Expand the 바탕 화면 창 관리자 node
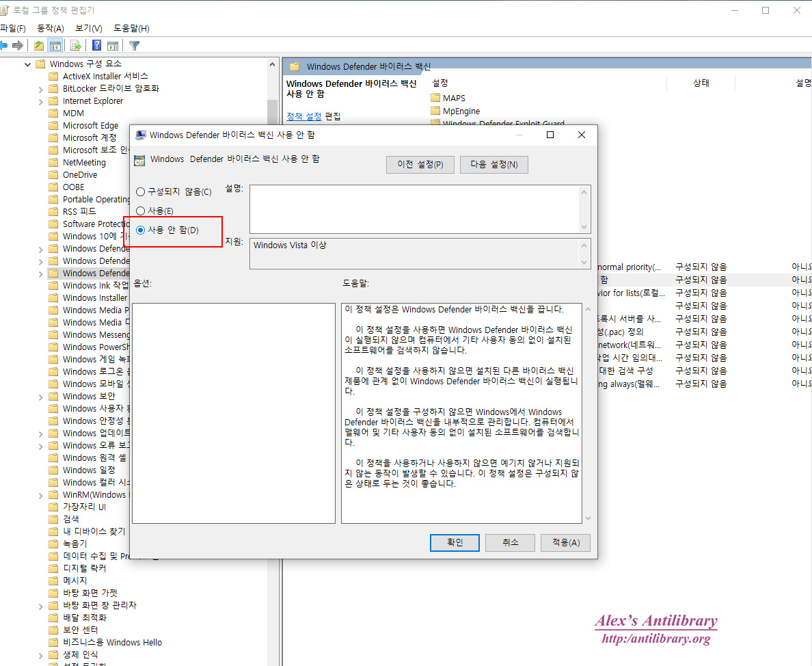 coord(40,606)
